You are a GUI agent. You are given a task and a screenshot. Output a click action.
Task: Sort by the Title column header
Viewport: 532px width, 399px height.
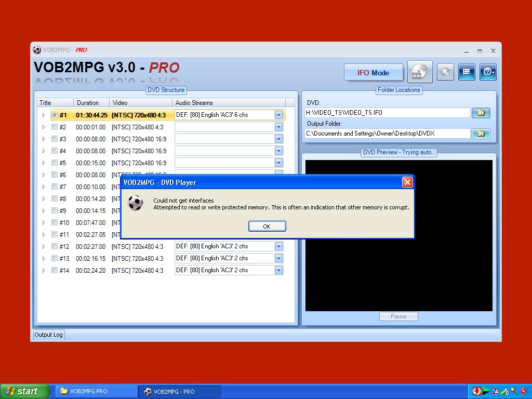pyautogui.click(x=55, y=103)
